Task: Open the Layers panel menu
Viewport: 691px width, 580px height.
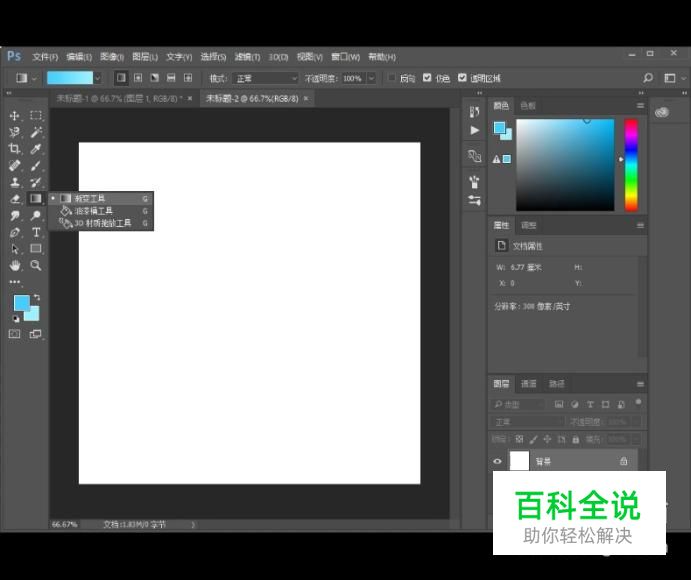Action: (640, 384)
